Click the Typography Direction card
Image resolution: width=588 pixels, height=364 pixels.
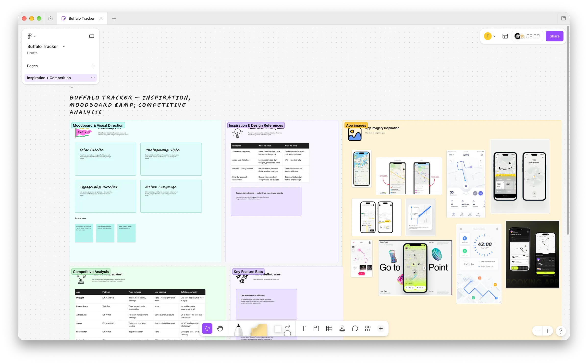pos(105,196)
